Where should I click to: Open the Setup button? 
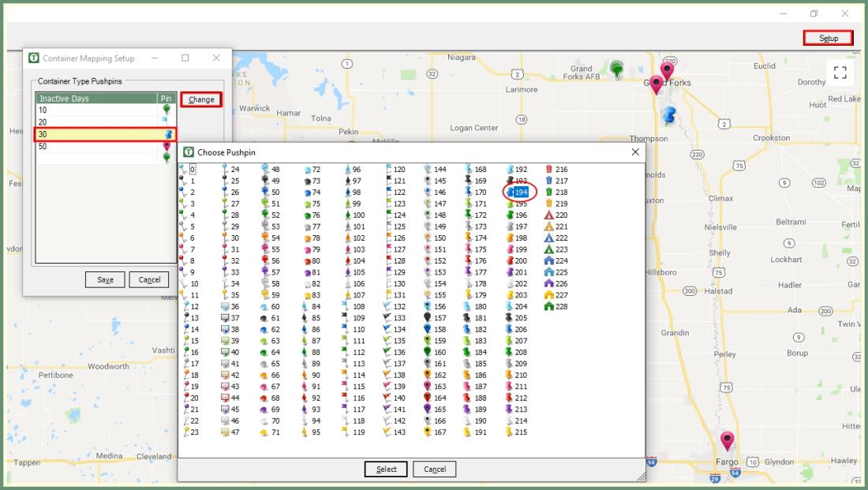click(828, 38)
